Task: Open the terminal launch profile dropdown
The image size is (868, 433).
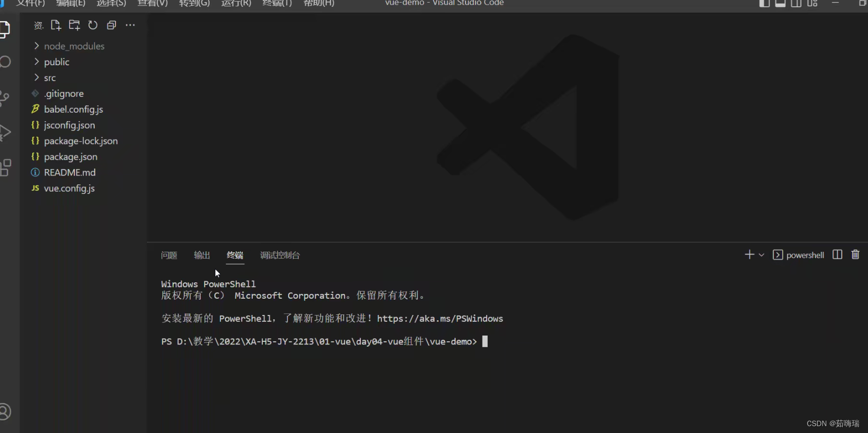Action: [x=762, y=255]
